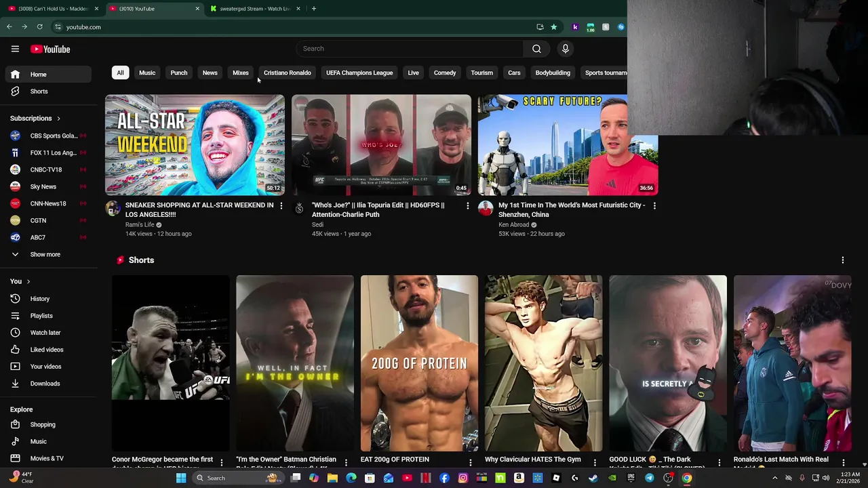
Task: Reload the page with browser refresh icon
Action: click(x=39, y=27)
